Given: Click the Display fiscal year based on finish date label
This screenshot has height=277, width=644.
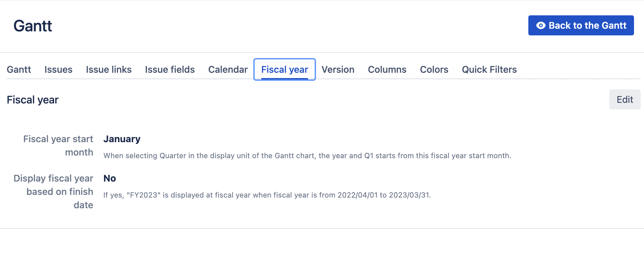Looking at the screenshot, I should coord(54,192).
